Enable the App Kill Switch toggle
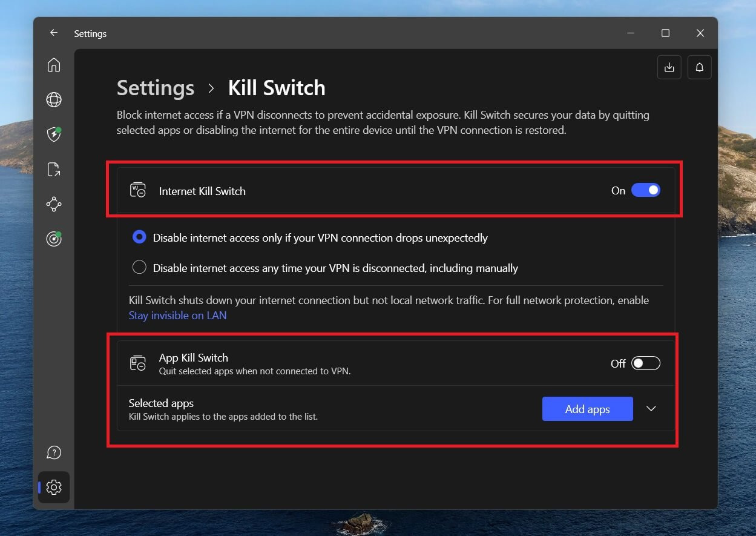756x536 pixels. 645,363
